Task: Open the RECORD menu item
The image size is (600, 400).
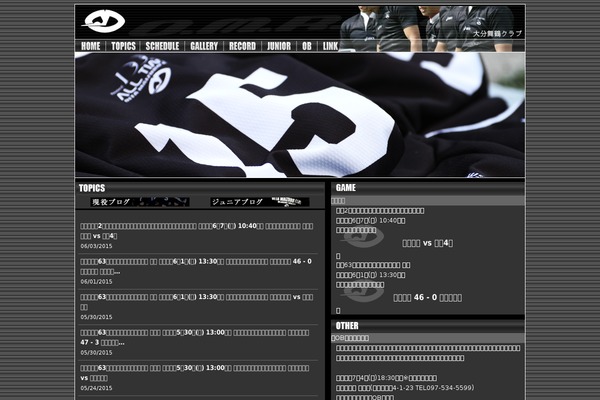Action: pos(242,46)
